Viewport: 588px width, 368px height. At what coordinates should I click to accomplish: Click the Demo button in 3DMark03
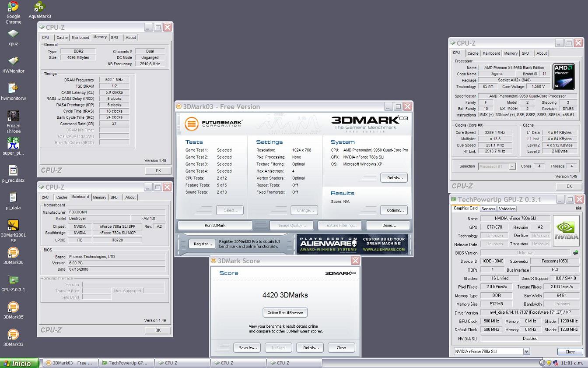coord(388,226)
